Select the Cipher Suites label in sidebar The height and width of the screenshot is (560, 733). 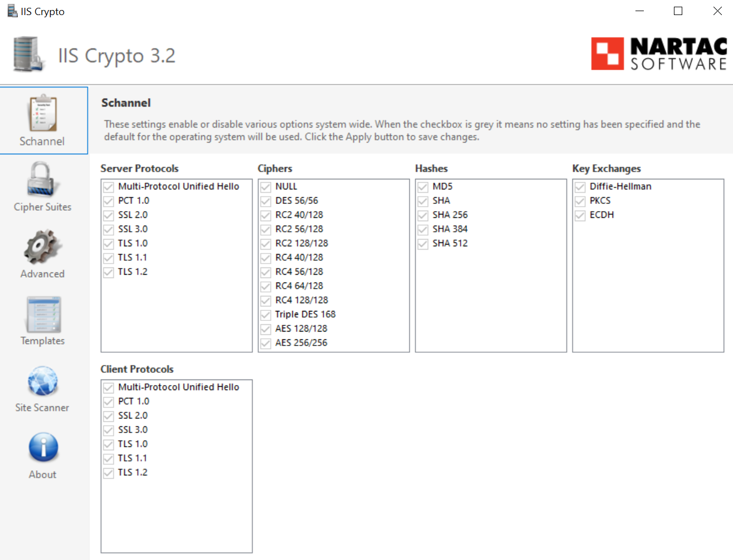tap(43, 207)
